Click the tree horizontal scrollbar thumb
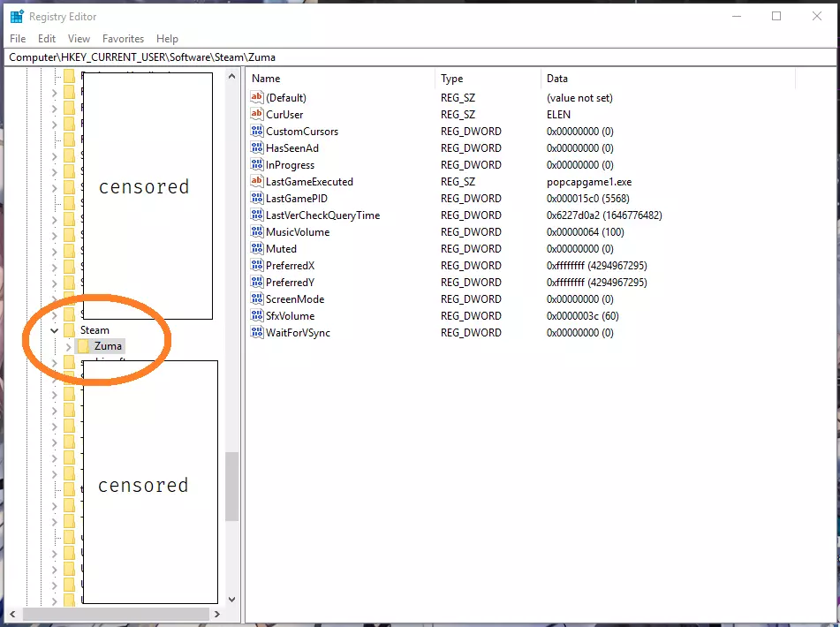Image resolution: width=840 pixels, height=627 pixels. click(x=116, y=614)
